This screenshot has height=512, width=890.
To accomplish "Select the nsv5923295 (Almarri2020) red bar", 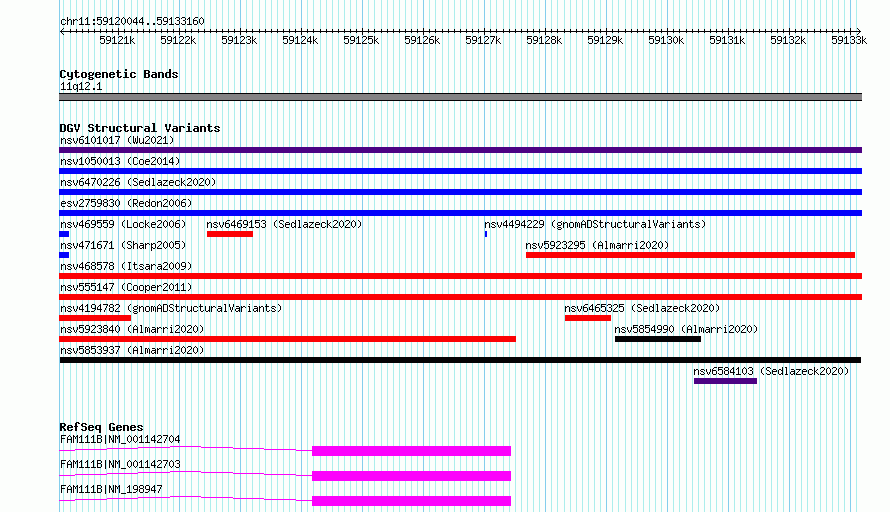I will pyautogui.click(x=690, y=255).
